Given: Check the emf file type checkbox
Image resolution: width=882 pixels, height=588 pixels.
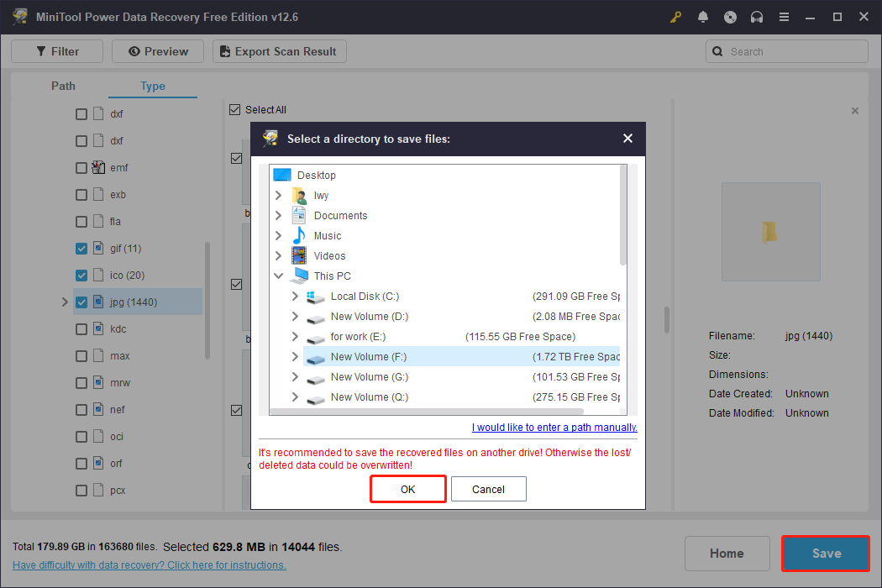Looking at the screenshot, I should click(81, 168).
